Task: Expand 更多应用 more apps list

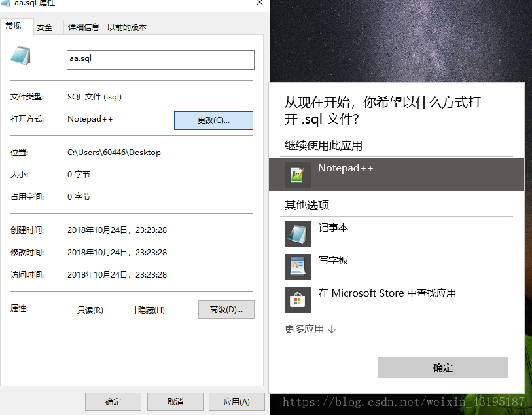Action: point(310,329)
